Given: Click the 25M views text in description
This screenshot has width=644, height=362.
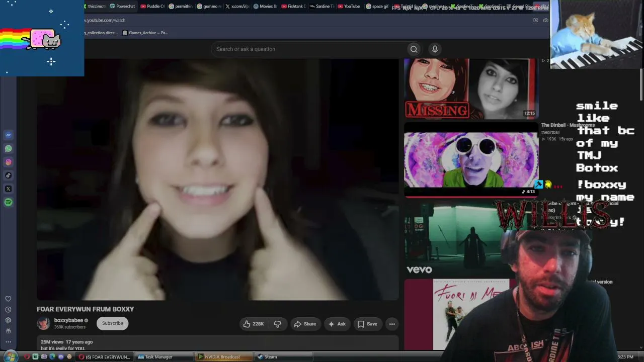Looking at the screenshot, I should point(52,342).
